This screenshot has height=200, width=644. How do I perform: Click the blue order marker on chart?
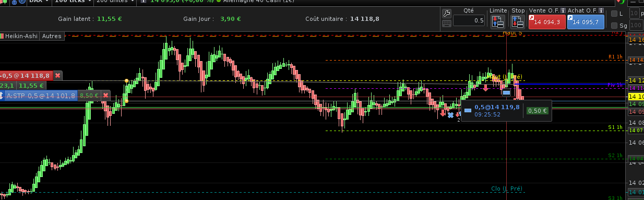coord(506,92)
